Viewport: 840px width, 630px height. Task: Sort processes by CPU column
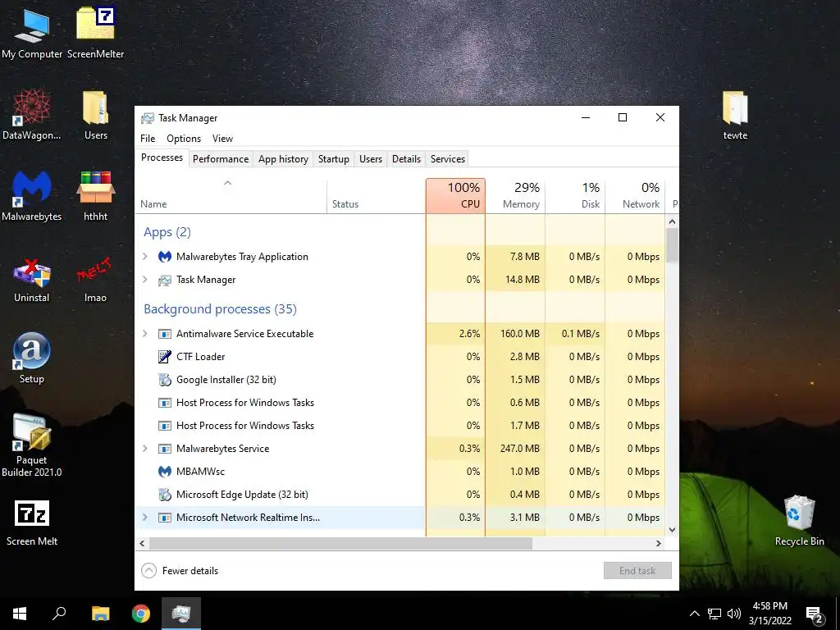[x=456, y=196]
